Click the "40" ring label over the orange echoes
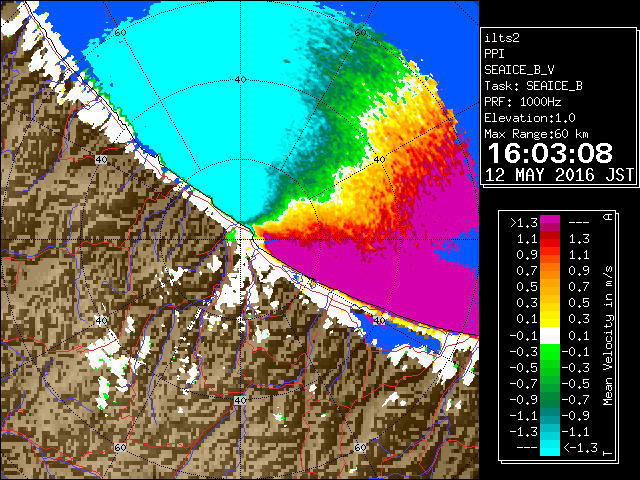 pyautogui.click(x=379, y=159)
